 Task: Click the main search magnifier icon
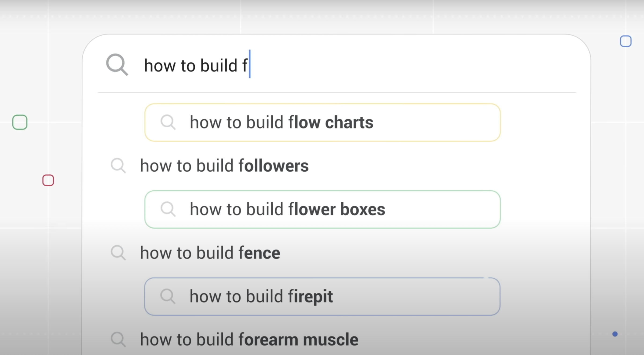tap(117, 65)
